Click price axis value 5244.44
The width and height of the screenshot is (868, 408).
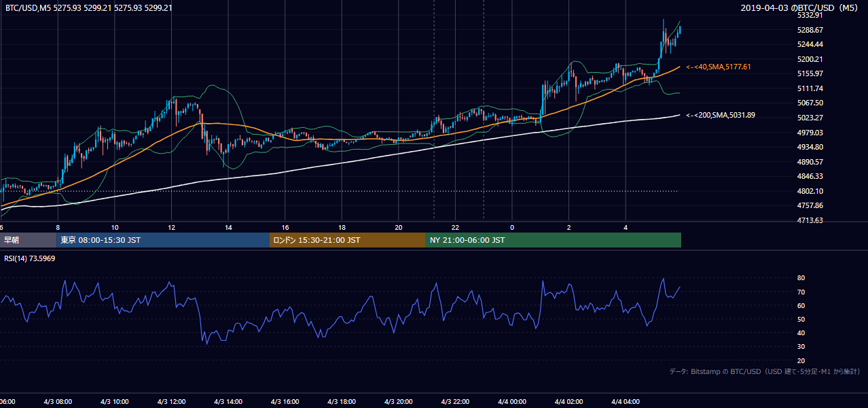(x=810, y=44)
